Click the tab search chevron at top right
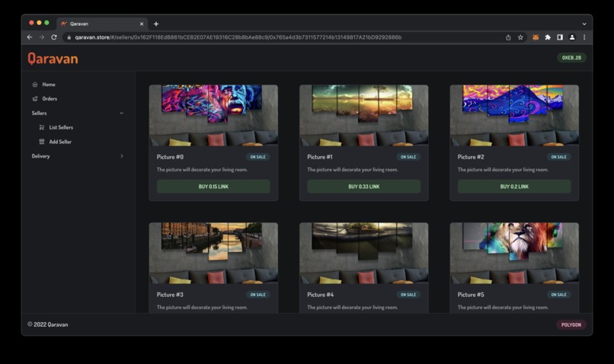This screenshot has height=364, width=614. (x=584, y=24)
